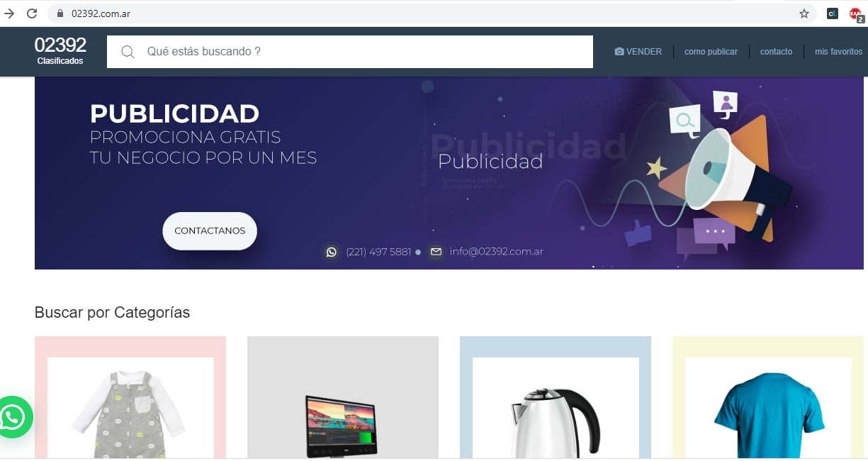Click the camera icon beside VENDER

point(619,52)
